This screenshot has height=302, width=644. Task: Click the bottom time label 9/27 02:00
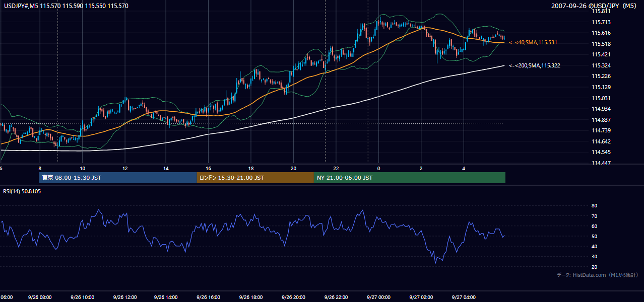(x=420, y=297)
